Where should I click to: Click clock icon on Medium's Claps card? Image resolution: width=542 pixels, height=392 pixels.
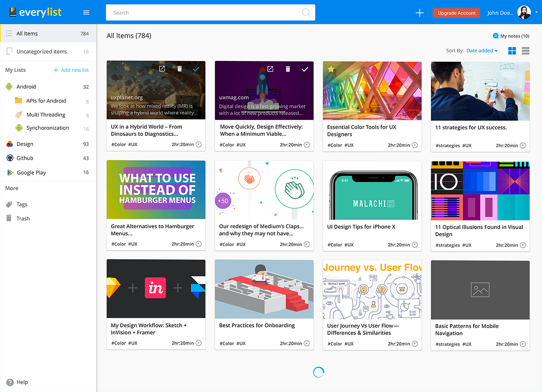click(x=307, y=244)
